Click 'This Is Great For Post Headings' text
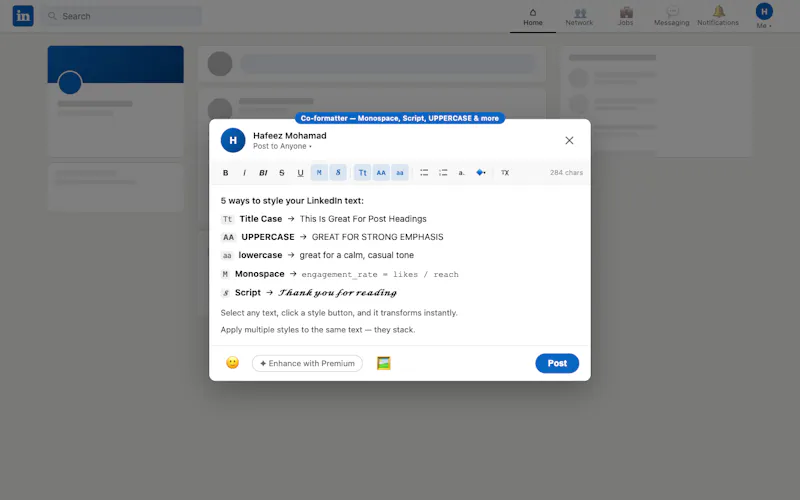Image resolution: width=800 pixels, height=500 pixels. point(363,219)
